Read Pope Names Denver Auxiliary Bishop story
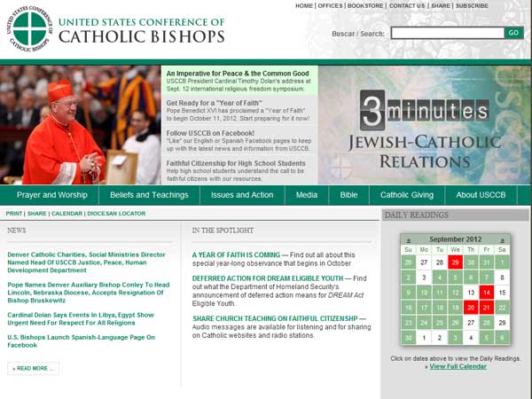This screenshot has height=399, width=532. point(88,293)
